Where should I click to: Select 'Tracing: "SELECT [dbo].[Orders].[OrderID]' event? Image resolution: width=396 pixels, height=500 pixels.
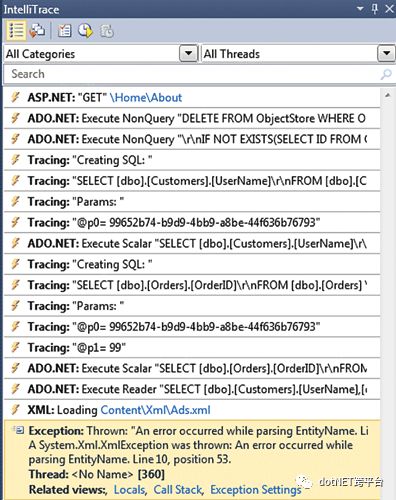pos(192,285)
